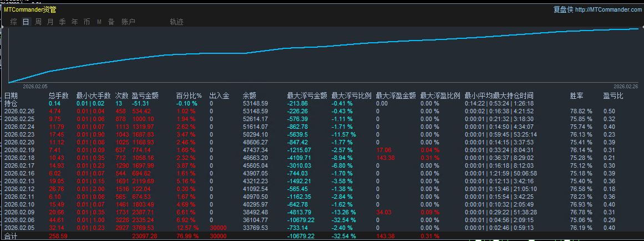Image resolution: width=644 pixels, height=241 pixels.
Task: Click the -11.57 % drawdown value
Action: coord(344,134)
